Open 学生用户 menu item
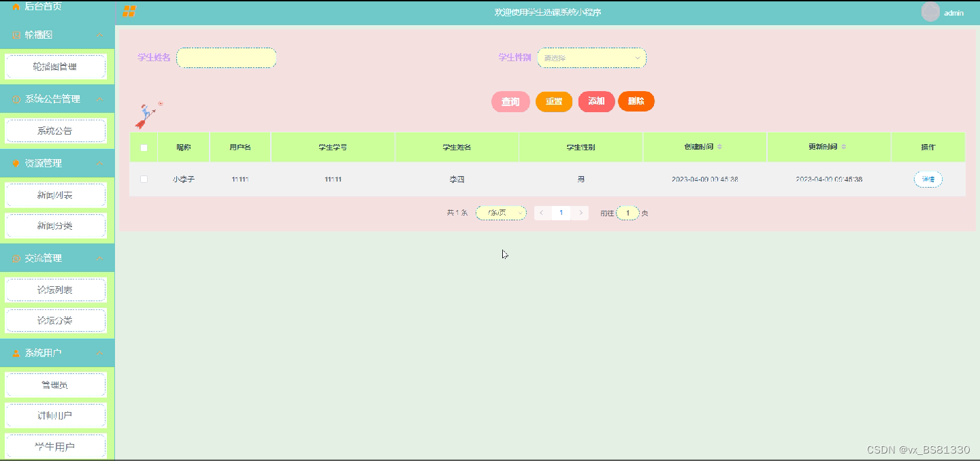Image resolution: width=980 pixels, height=461 pixels. (55, 447)
